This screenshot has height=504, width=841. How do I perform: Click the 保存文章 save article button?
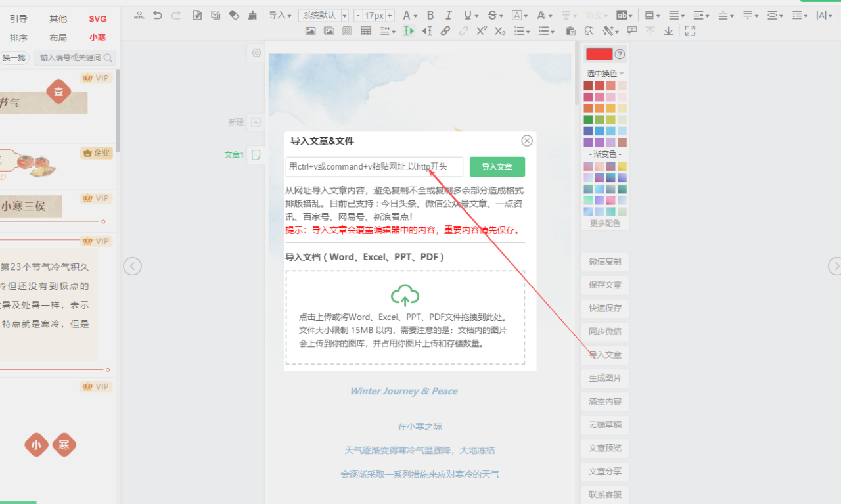coord(604,285)
